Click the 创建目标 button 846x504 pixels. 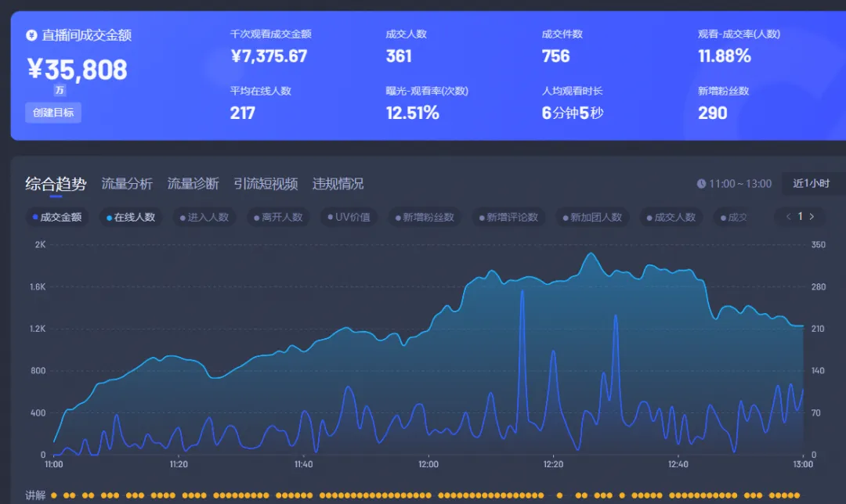point(53,113)
